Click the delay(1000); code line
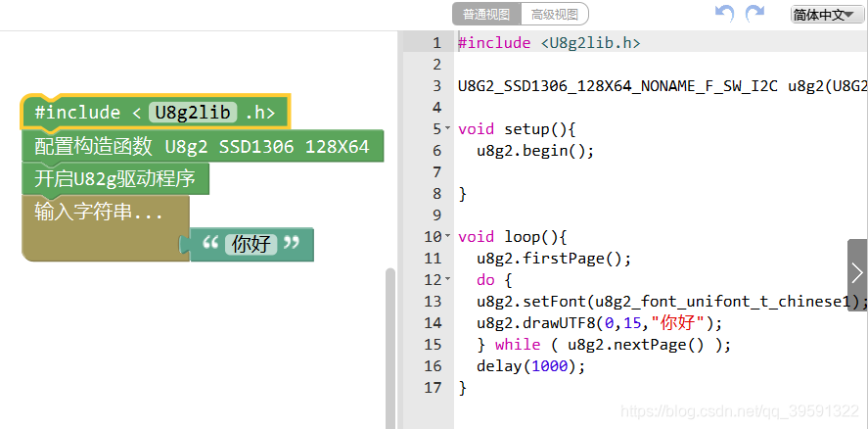The image size is (868, 429). [x=530, y=365]
